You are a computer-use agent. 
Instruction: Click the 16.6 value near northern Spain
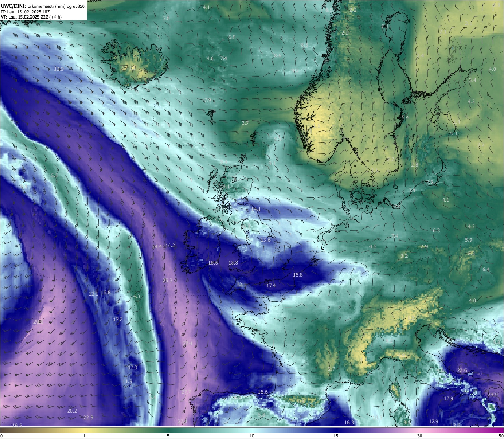click(263, 392)
